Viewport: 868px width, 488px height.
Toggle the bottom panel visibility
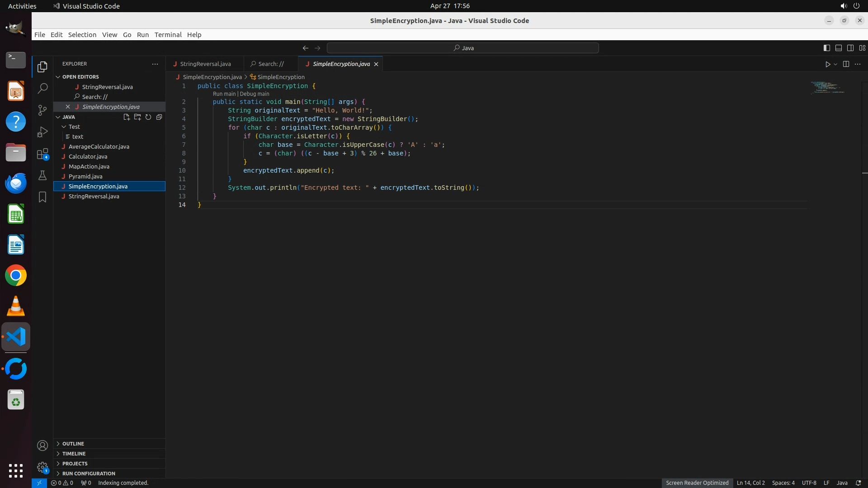[838, 48]
